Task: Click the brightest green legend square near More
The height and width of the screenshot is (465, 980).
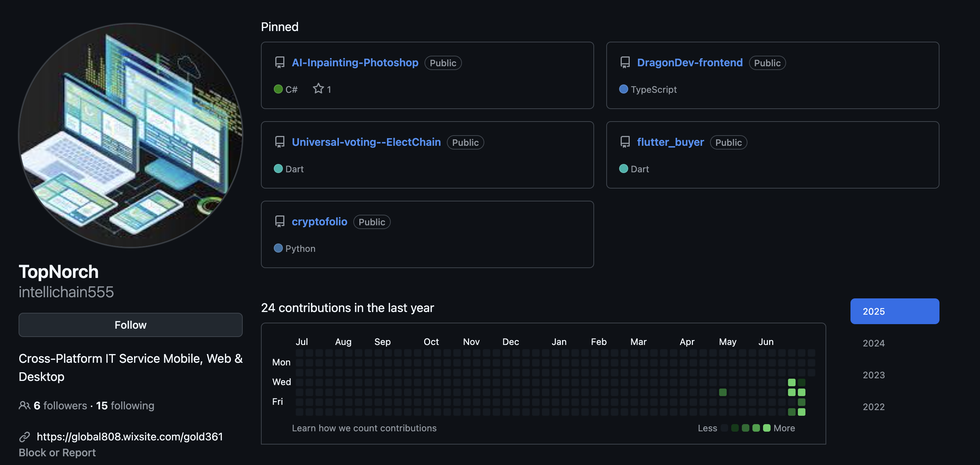Action: pyautogui.click(x=766, y=428)
